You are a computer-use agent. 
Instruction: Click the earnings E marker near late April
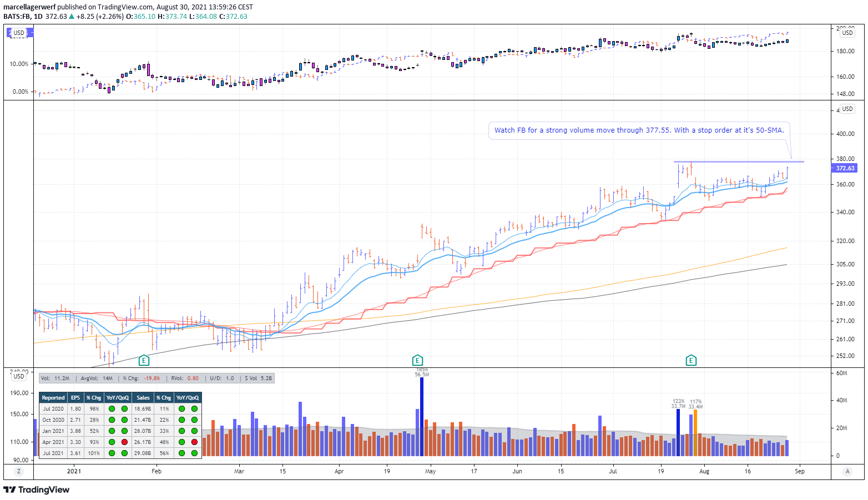(x=417, y=360)
